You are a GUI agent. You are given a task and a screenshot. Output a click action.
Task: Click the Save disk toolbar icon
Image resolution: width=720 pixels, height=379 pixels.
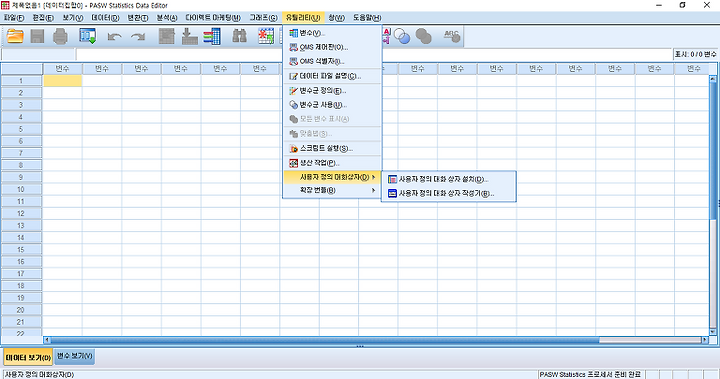tap(37, 36)
